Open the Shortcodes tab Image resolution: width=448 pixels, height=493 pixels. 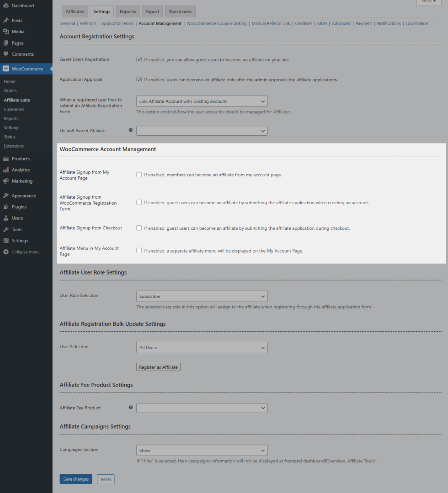point(180,11)
